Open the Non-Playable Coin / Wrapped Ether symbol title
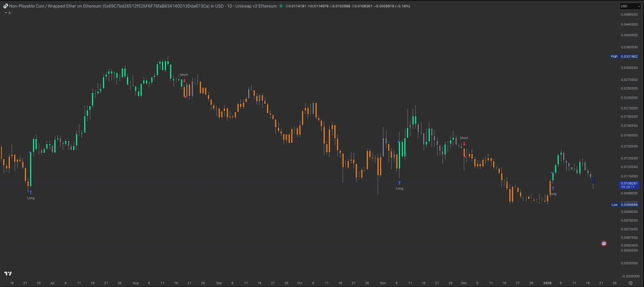This screenshot has width=644, height=287. click(x=142, y=6)
